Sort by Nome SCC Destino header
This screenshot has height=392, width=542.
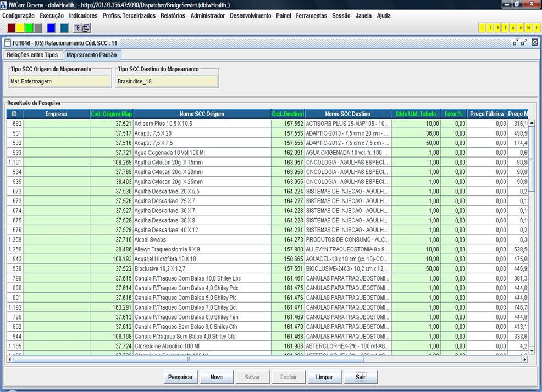(x=348, y=114)
